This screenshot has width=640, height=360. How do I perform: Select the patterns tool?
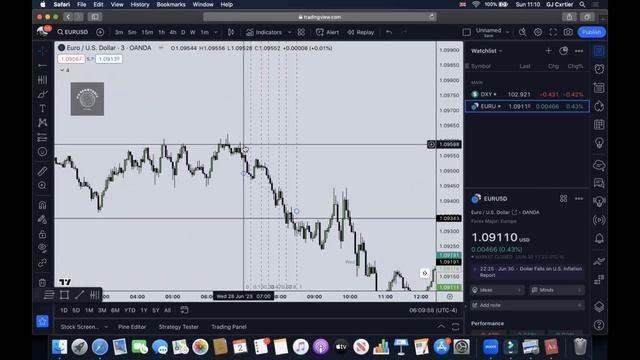(42, 122)
